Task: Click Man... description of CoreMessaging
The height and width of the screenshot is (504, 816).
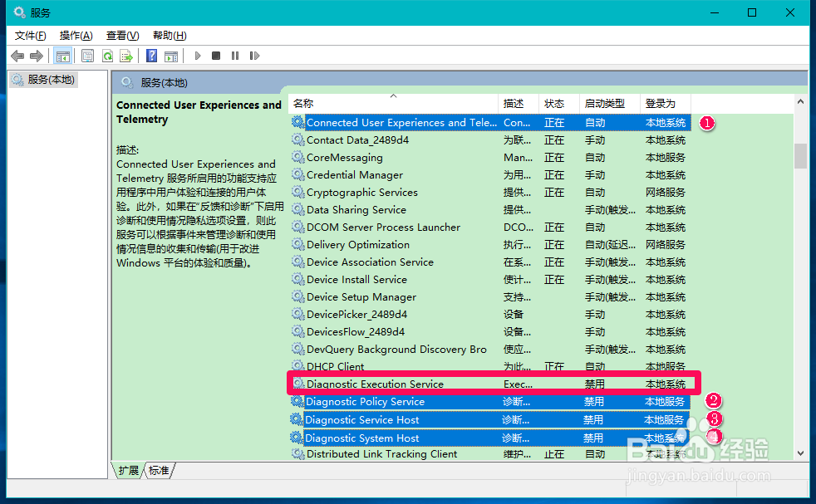Action: pos(519,157)
